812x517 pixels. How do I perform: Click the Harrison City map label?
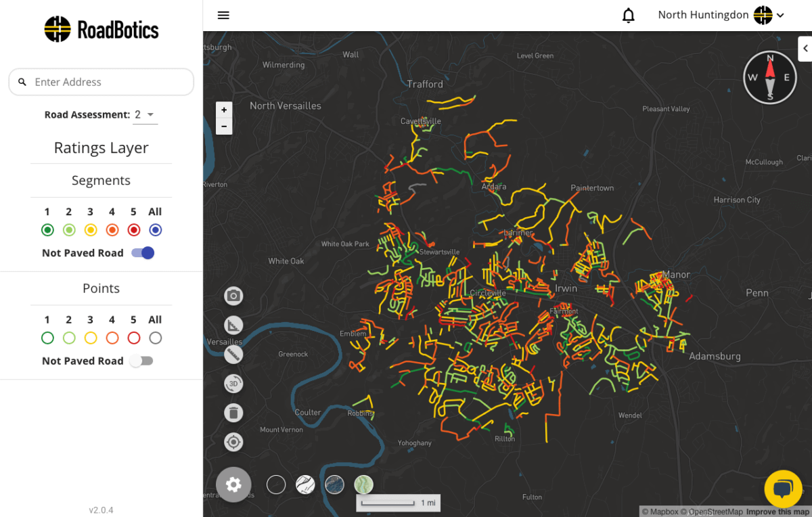737,200
